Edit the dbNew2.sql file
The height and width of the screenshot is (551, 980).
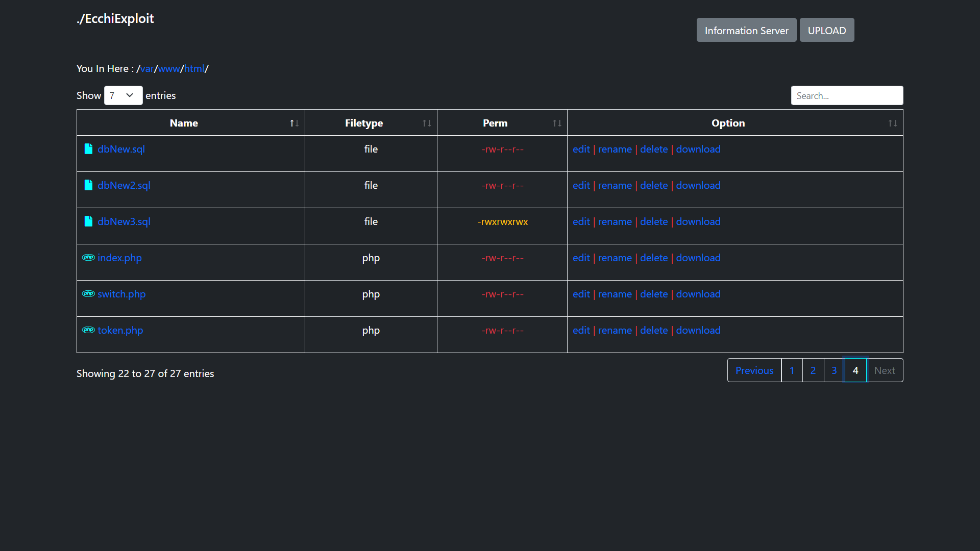pyautogui.click(x=581, y=185)
